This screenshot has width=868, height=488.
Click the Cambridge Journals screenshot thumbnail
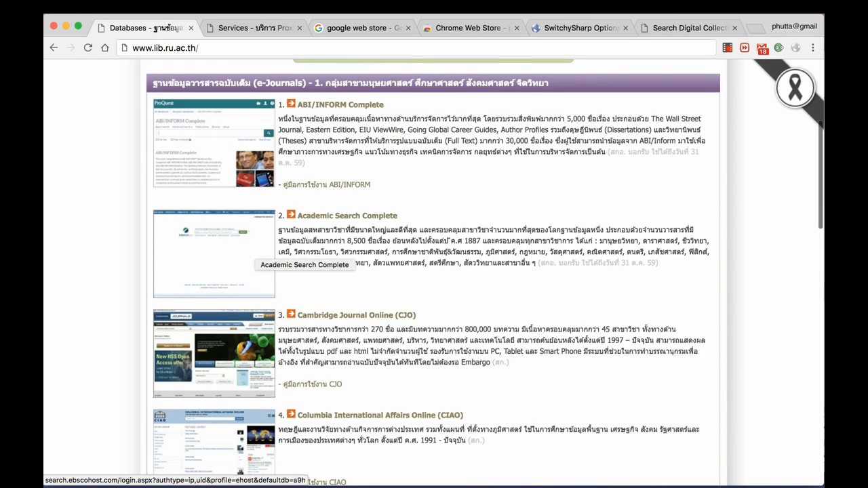pos(214,353)
